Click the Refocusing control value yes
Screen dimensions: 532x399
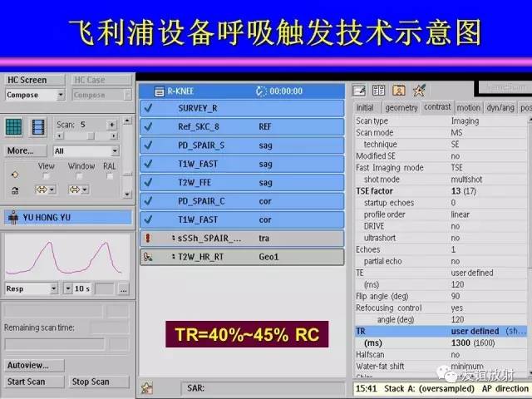tap(456, 308)
